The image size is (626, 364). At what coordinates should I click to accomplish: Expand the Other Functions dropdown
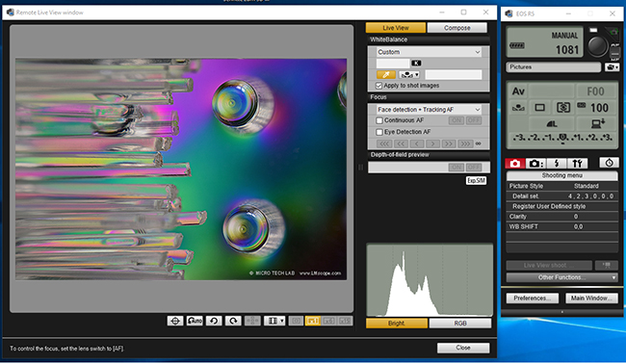[x=562, y=277]
